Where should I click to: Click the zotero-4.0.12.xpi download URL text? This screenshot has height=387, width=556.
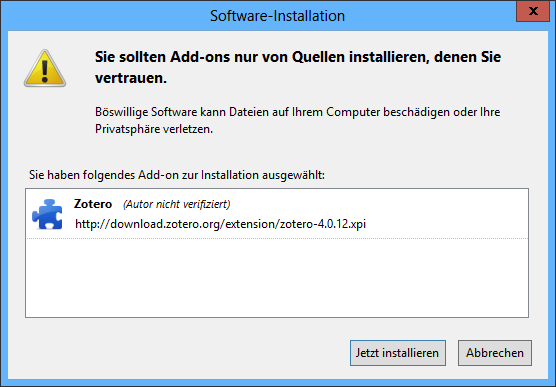pos(221,224)
